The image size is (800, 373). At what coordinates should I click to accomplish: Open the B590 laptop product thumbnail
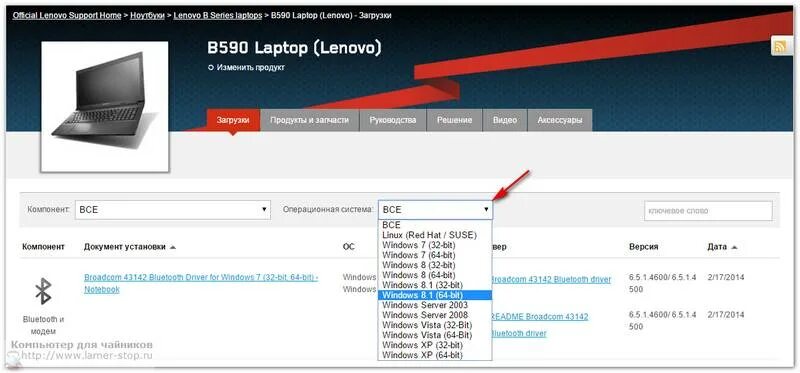105,107
